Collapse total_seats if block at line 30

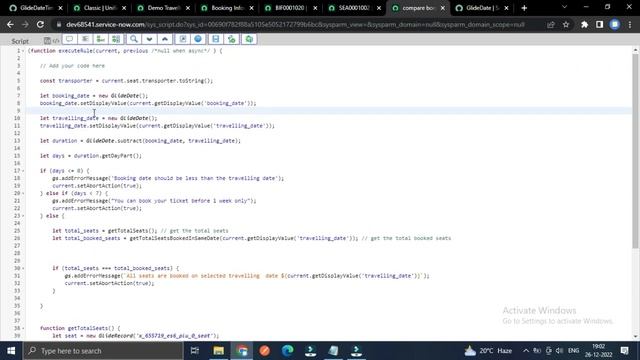tap(23, 268)
